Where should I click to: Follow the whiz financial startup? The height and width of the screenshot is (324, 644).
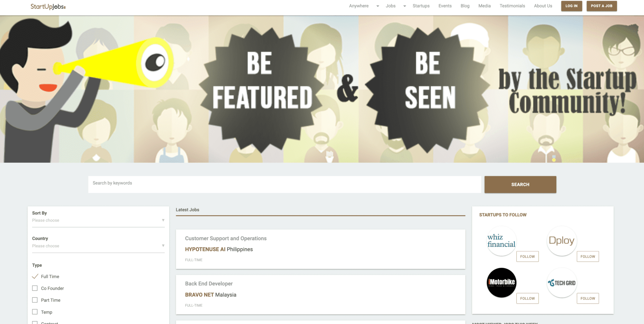(x=527, y=256)
